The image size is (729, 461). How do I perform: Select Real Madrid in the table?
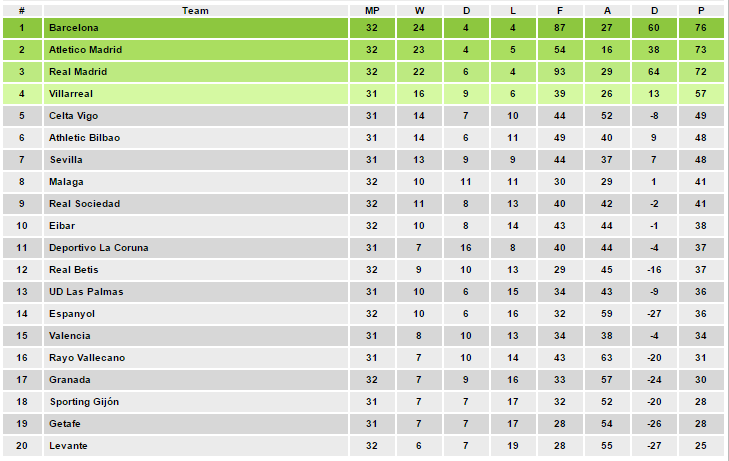pos(78,72)
